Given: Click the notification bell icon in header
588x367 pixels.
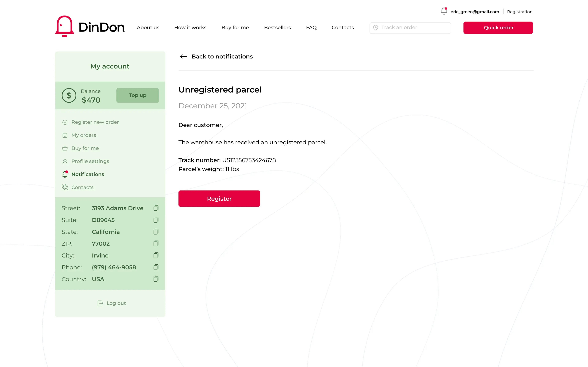Looking at the screenshot, I should pos(444,11).
